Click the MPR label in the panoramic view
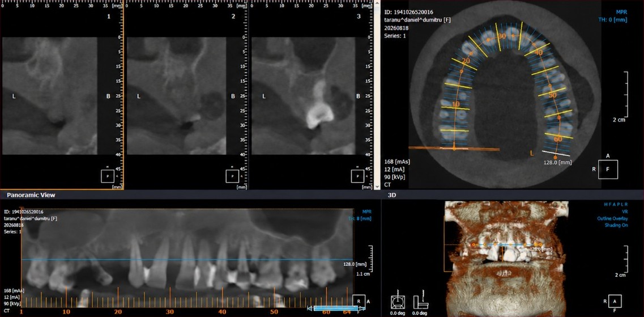 366,212
